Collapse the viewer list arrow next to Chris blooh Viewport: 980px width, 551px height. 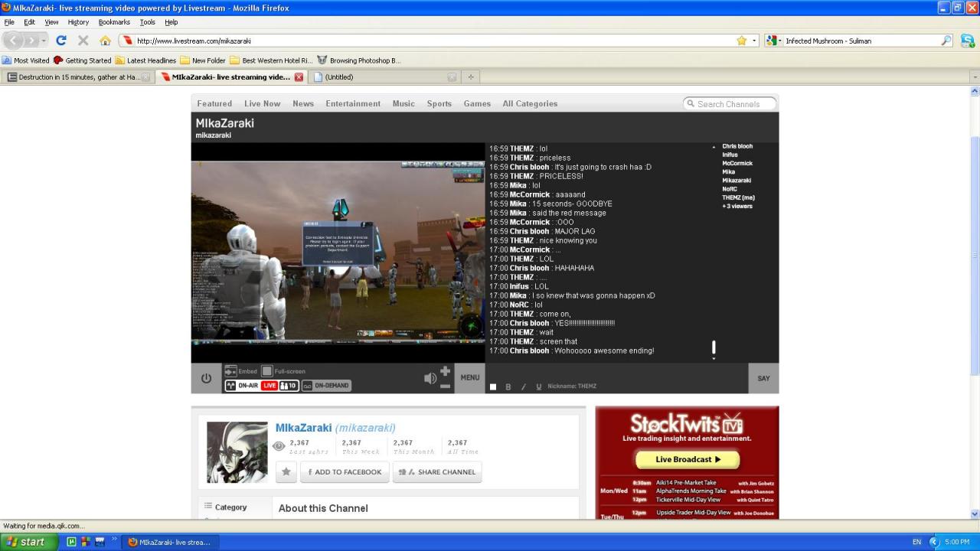tap(714, 147)
